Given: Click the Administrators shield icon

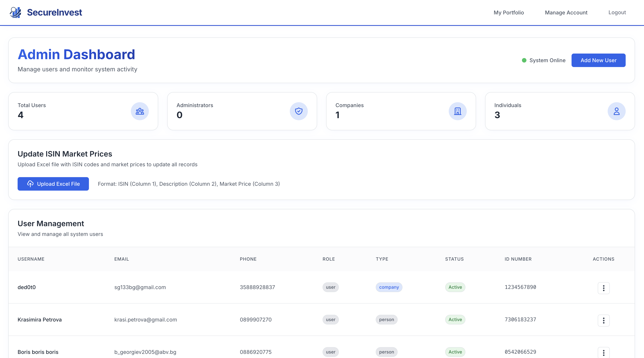Looking at the screenshot, I should [298, 111].
